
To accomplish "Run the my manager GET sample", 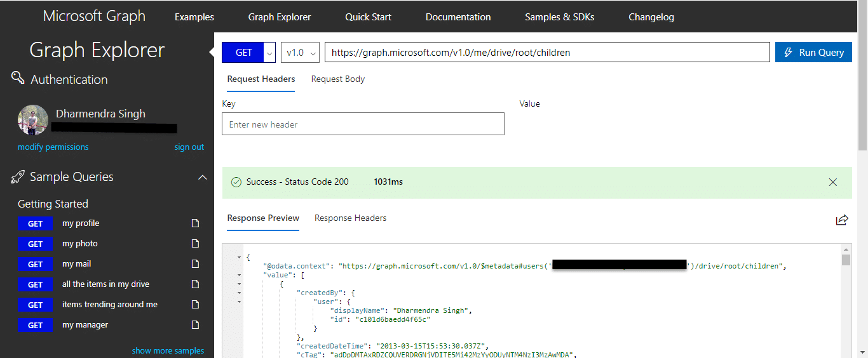I will 35,325.
